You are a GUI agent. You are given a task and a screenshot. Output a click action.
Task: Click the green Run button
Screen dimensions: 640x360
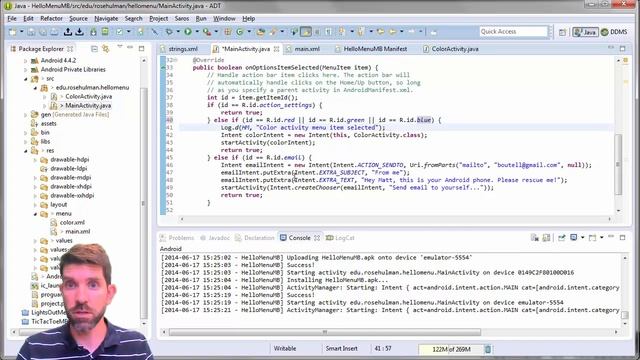(x=188, y=32)
